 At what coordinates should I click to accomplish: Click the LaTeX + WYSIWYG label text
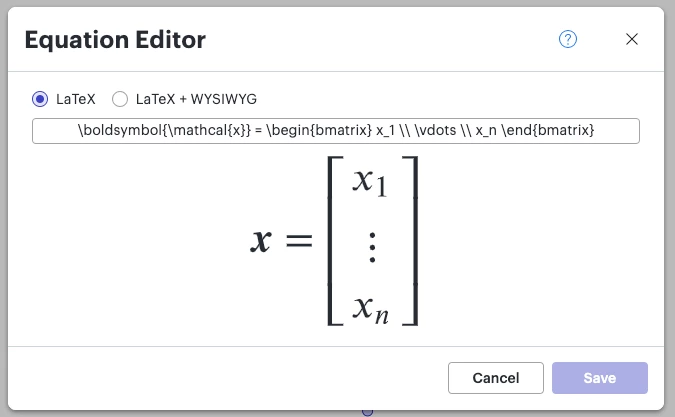(196, 99)
